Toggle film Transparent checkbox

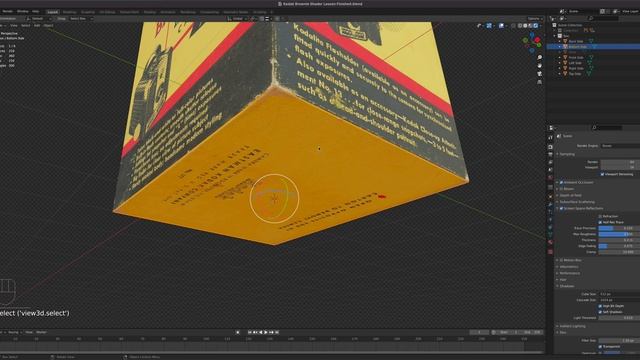coord(600,347)
